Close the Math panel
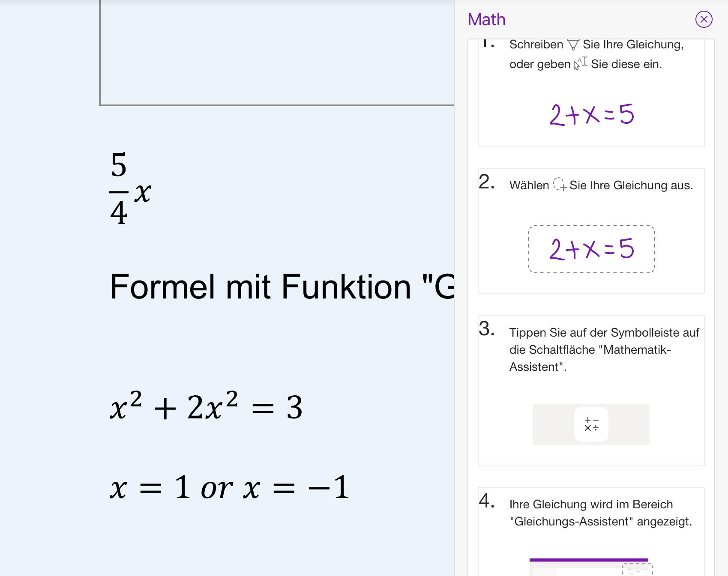 704,19
